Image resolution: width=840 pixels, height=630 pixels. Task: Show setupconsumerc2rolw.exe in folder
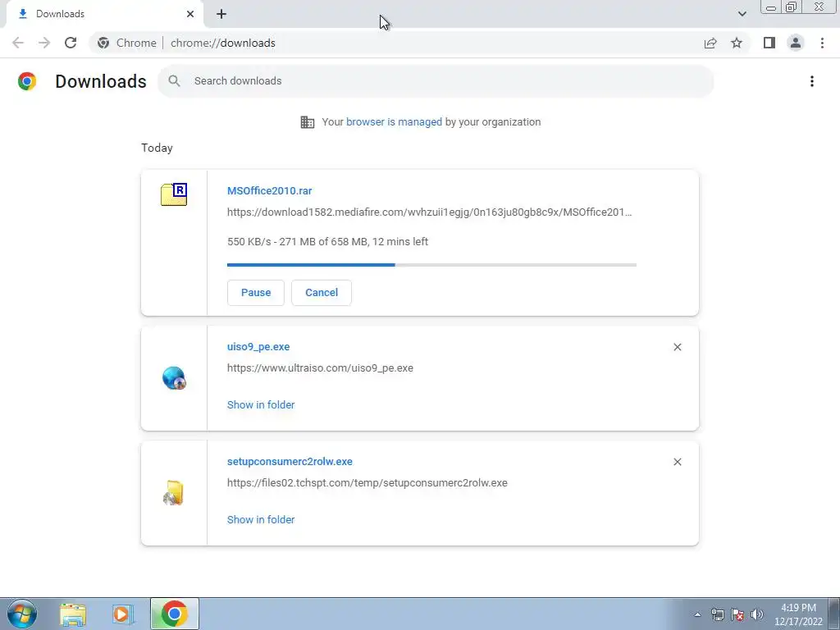click(261, 519)
